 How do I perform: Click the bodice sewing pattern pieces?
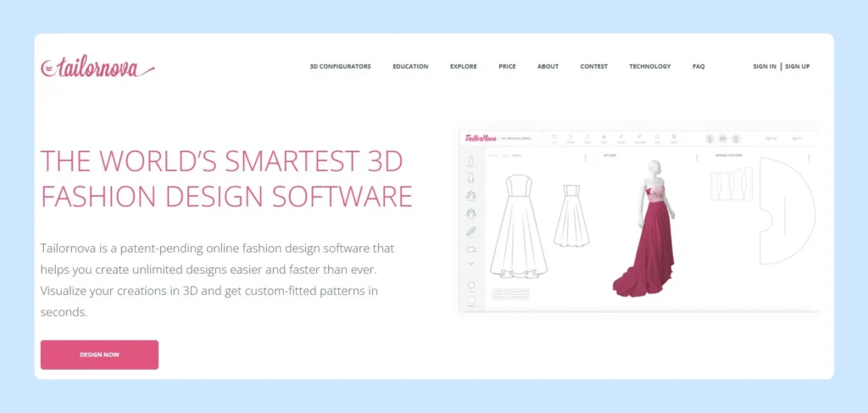click(732, 184)
